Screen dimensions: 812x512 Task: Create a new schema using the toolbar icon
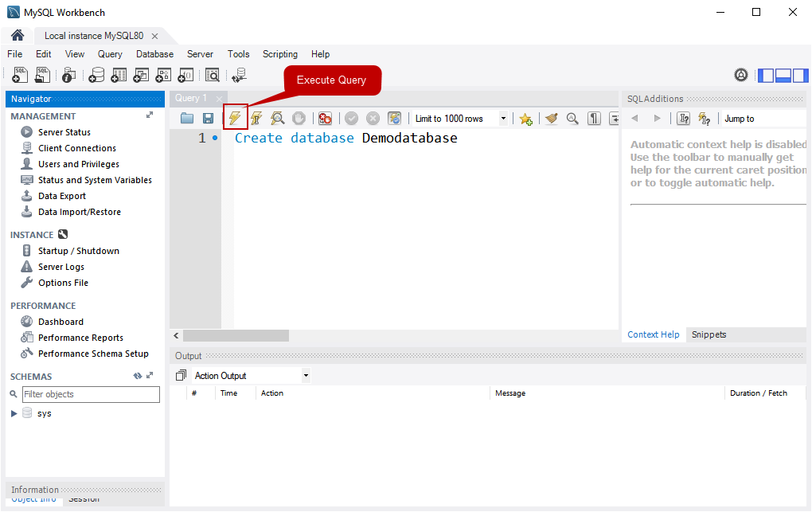(96, 75)
